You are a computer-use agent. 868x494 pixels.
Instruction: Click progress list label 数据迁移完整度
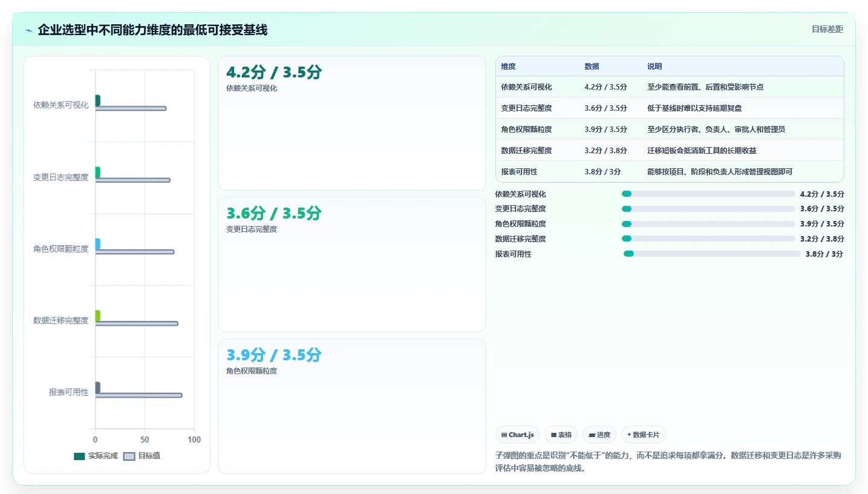coord(520,239)
